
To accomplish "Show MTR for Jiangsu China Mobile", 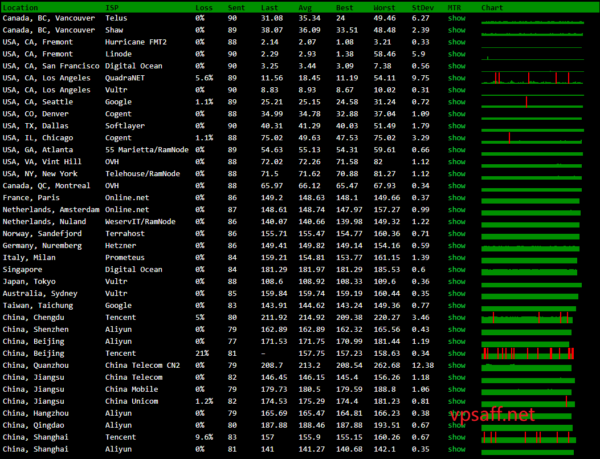I will [x=457, y=389].
